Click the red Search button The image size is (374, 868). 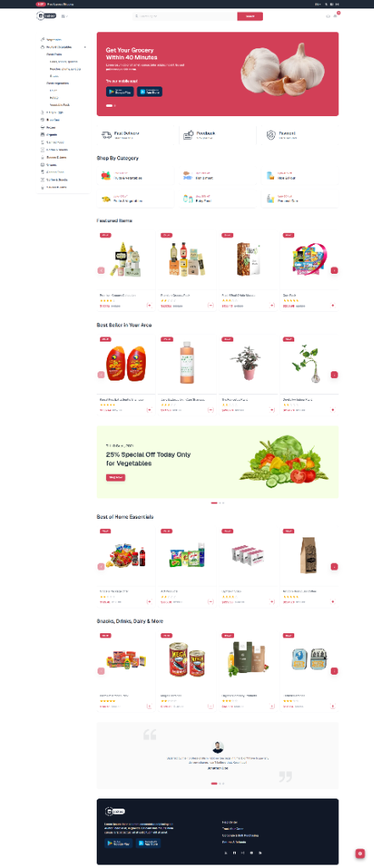coord(250,16)
